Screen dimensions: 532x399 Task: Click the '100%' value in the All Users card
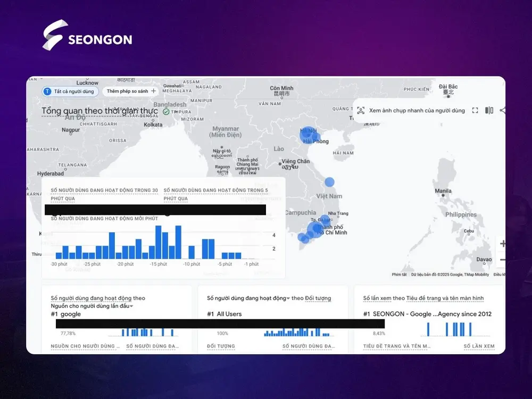(x=222, y=334)
